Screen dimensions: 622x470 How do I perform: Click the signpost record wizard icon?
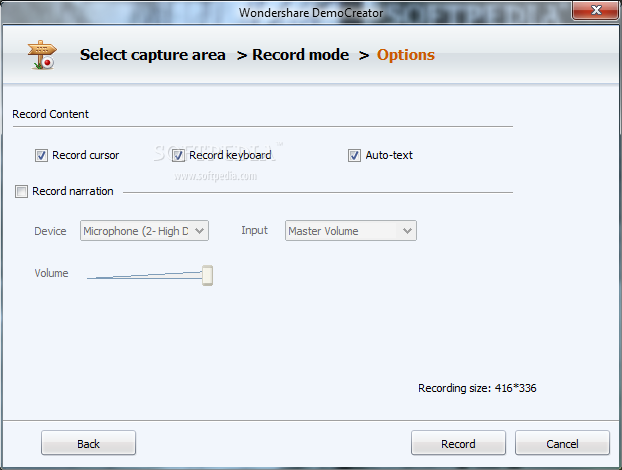coord(42,55)
